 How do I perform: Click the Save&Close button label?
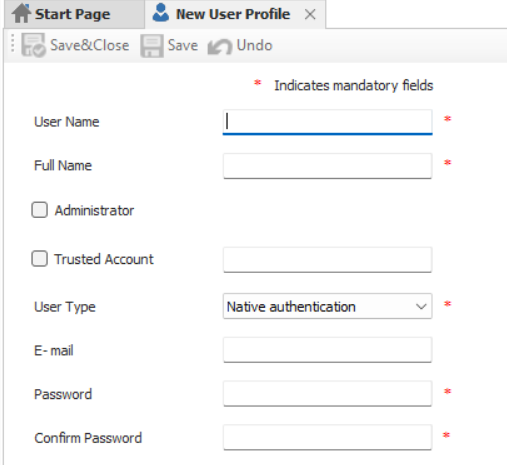click(89, 45)
